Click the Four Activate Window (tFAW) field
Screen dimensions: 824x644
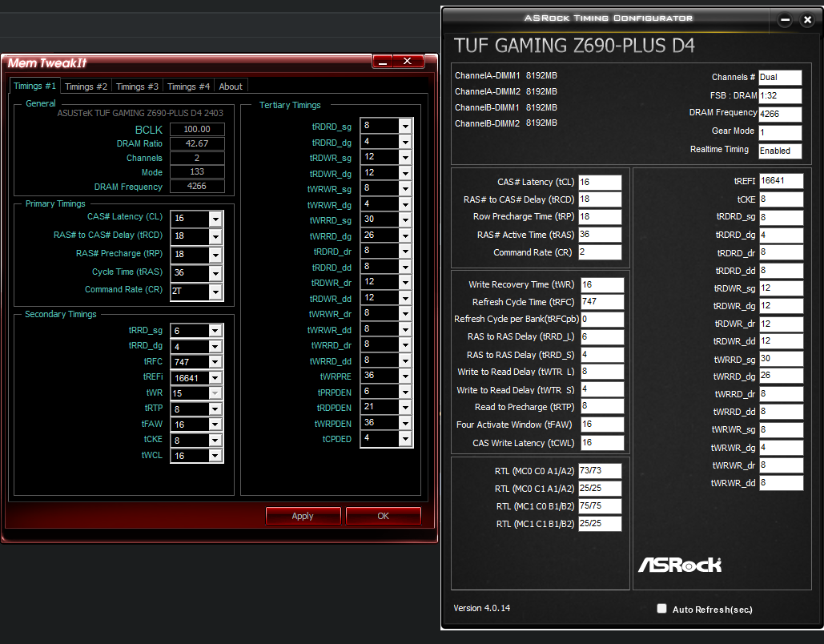[602, 425]
